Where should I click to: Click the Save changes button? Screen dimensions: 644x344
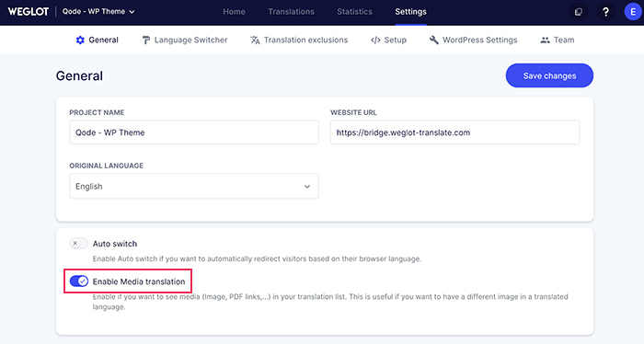pos(549,75)
